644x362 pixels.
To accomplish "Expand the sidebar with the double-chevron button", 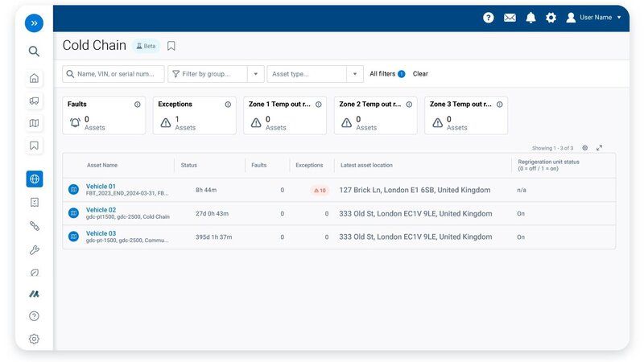I will pos(34,23).
